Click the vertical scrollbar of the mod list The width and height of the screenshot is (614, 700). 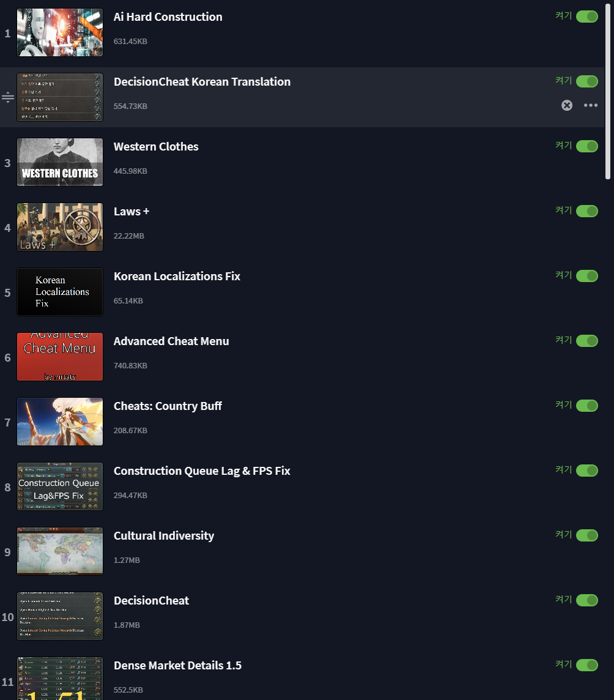608,92
